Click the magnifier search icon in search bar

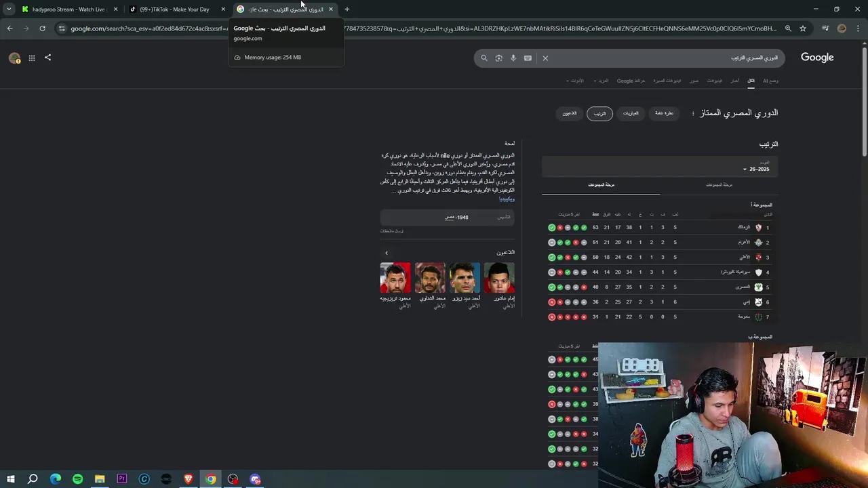click(484, 58)
